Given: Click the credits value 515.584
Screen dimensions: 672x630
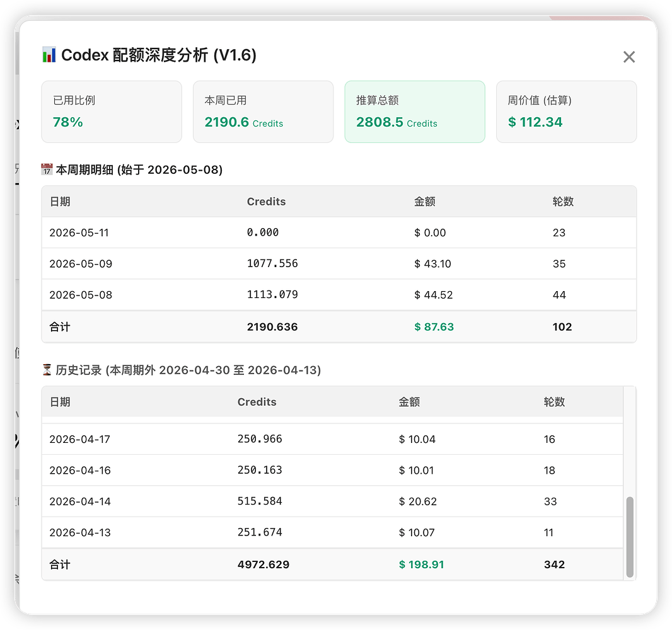Looking at the screenshot, I should pos(260,501).
